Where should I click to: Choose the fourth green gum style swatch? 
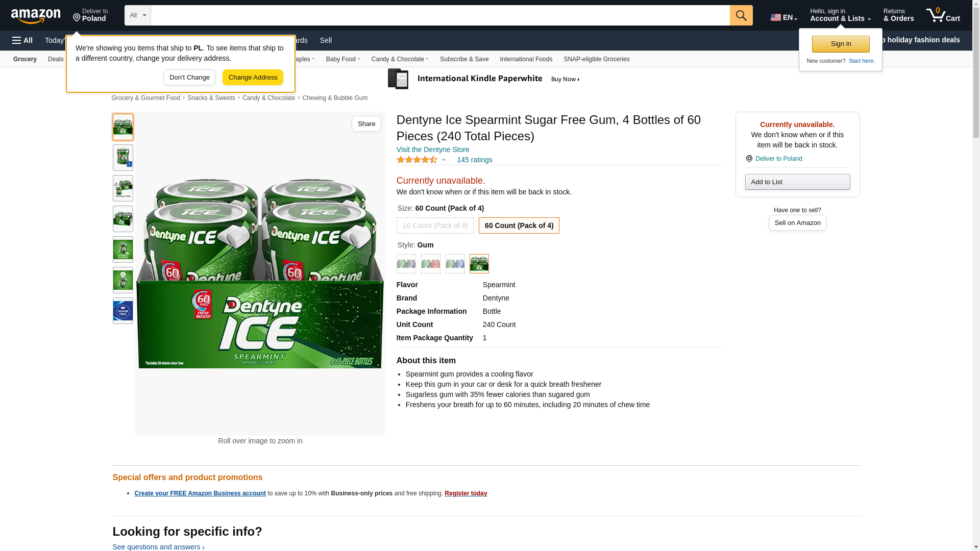click(x=479, y=264)
